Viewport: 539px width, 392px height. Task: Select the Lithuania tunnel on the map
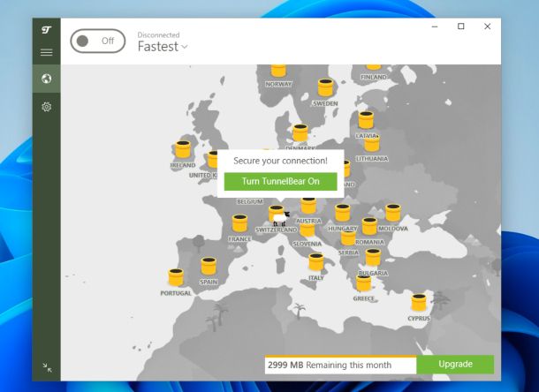pyautogui.click(x=372, y=144)
